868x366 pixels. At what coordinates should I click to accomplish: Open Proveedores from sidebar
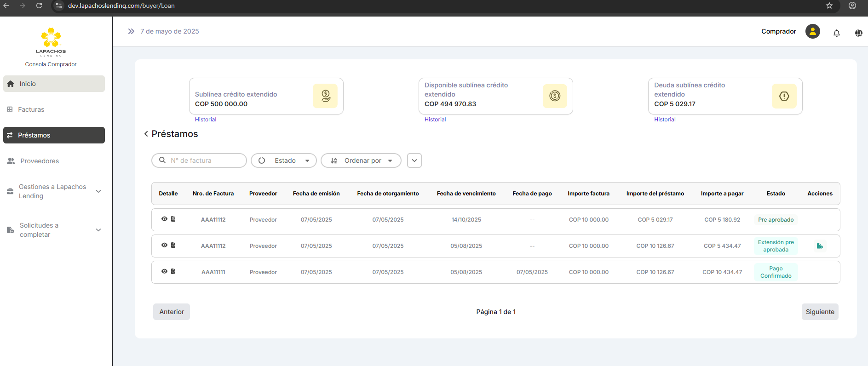tap(39, 161)
